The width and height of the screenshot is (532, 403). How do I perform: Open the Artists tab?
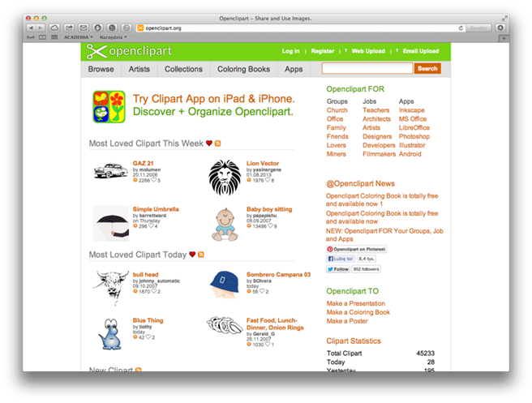(x=139, y=69)
